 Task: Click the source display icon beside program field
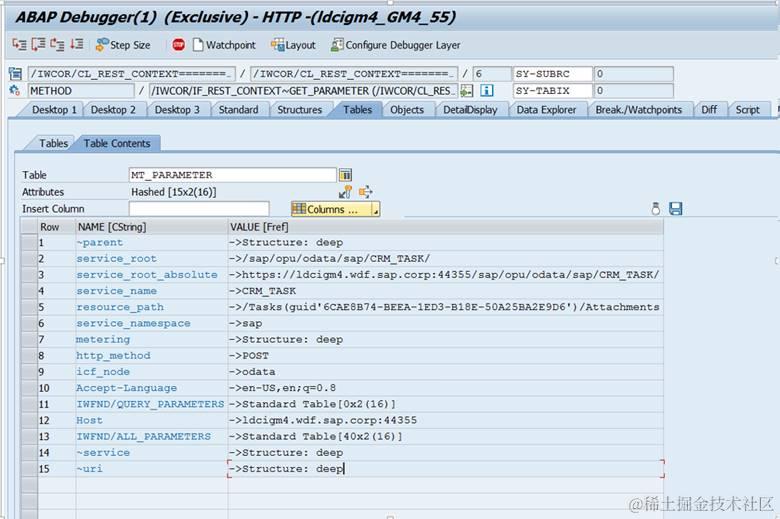[15, 74]
